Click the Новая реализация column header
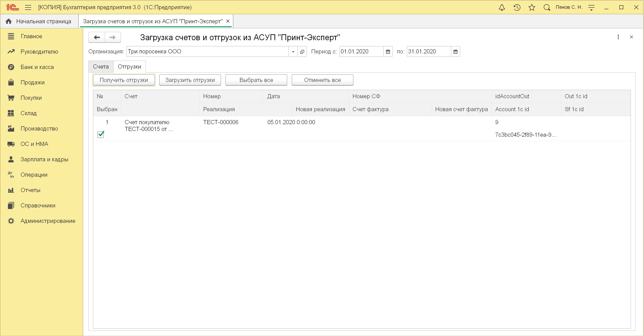The height and width of the screenshot is (336, 644). [x=320, y=109]
